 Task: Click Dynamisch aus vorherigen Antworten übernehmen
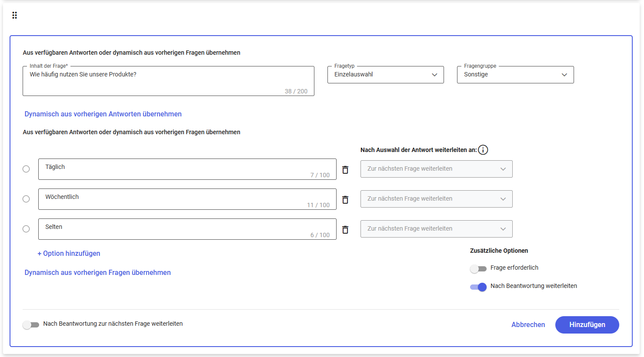click(103, 114)
